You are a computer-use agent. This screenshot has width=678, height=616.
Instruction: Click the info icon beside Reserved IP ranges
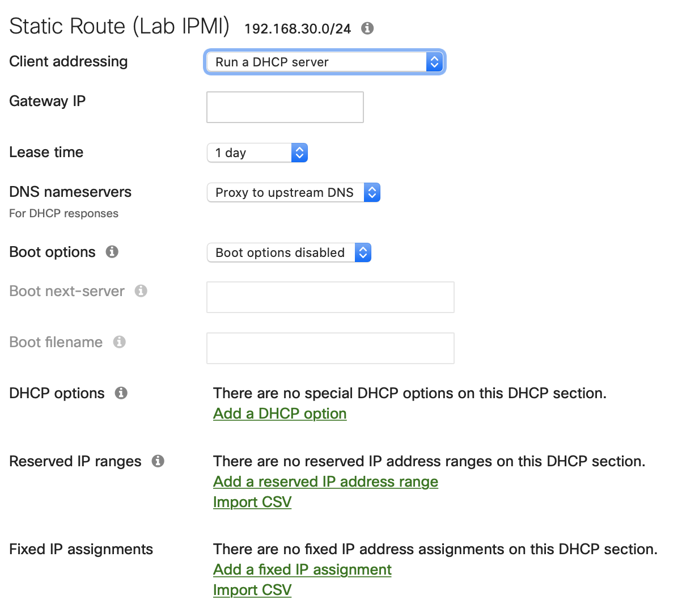tap(158, 461)
